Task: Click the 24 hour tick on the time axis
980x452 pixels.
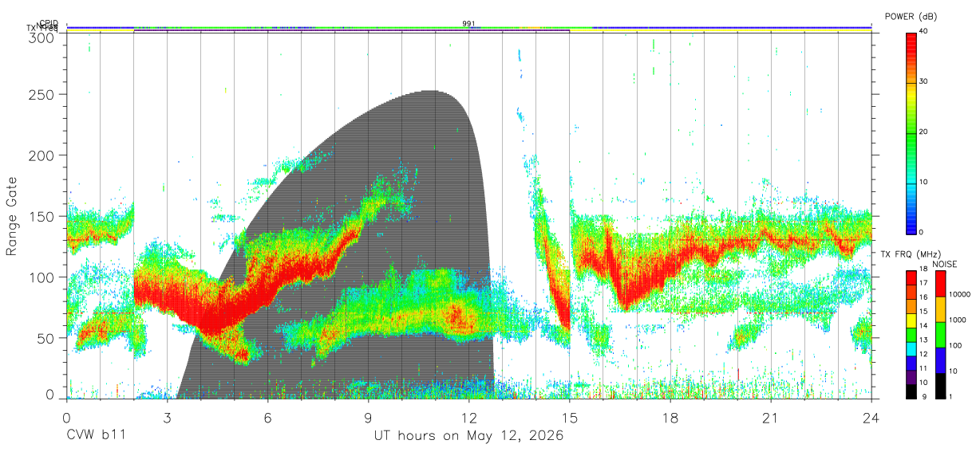Action: point(871,418)
